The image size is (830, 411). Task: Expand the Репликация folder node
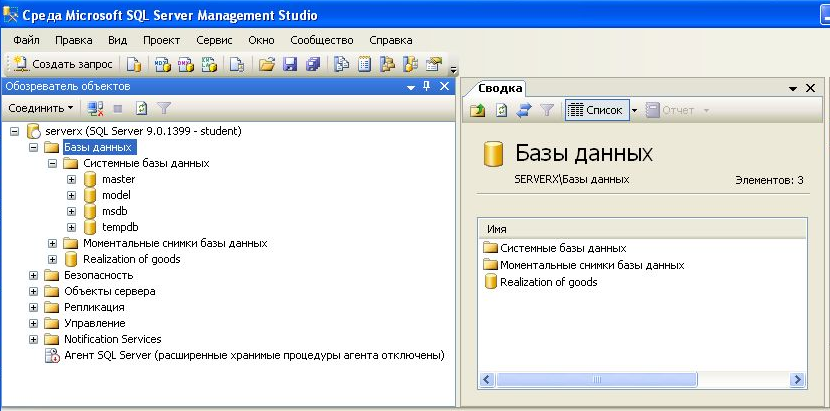point(34,307)
